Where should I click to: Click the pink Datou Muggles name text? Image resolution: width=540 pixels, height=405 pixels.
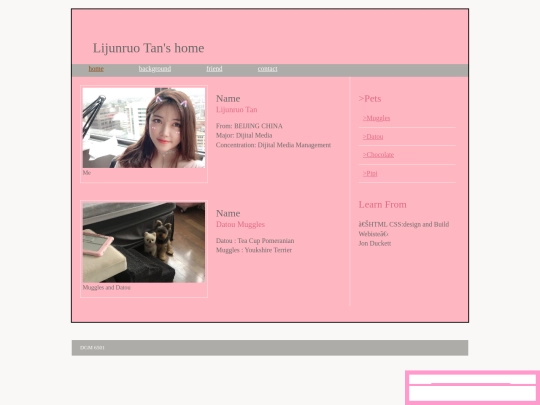240,225
